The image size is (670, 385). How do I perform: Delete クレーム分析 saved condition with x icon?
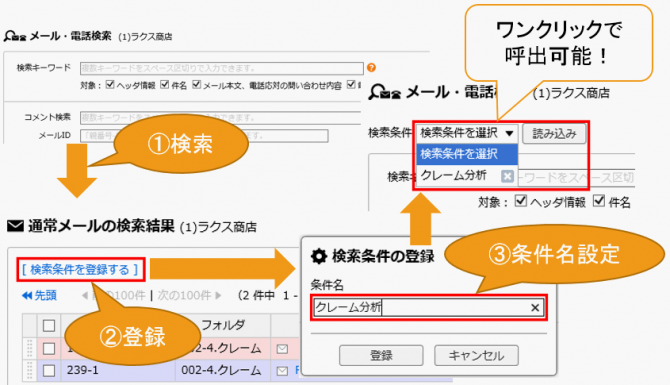pos(507,176)
